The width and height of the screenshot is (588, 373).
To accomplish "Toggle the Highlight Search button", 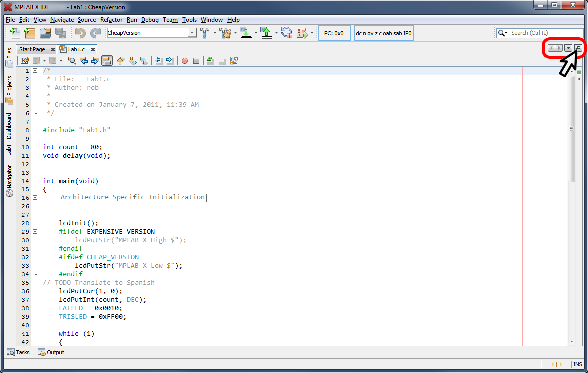I will (107, 61).
